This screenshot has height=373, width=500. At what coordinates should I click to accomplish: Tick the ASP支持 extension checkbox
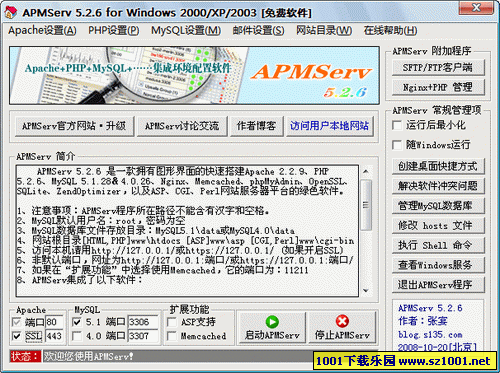[172, 322]
